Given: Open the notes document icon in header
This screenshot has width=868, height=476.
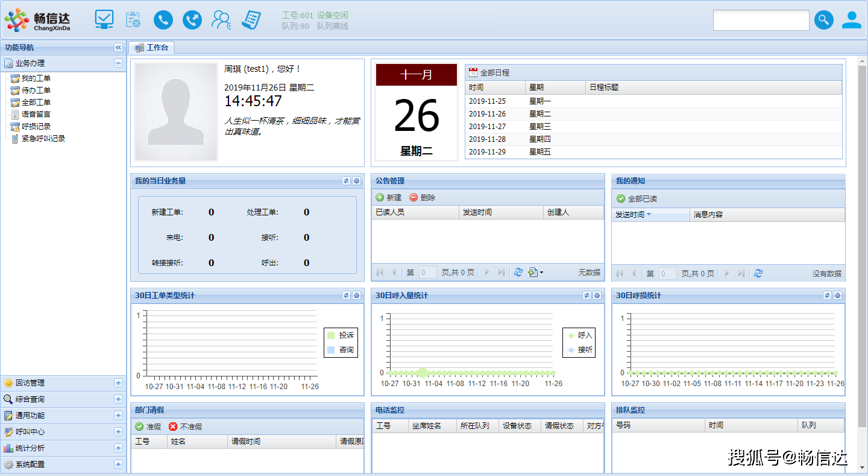Looking at the screenshot, I should click(x=251, y=20).
